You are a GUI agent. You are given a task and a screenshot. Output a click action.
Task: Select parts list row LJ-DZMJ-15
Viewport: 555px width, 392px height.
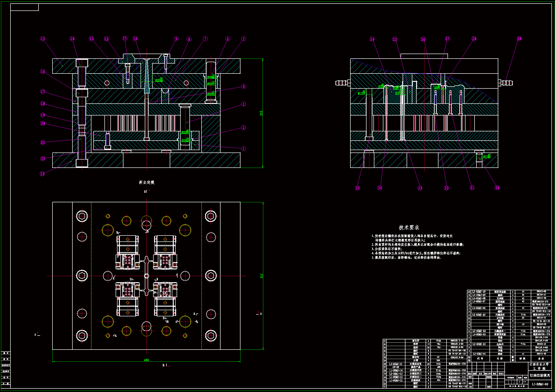pos(396,364)
